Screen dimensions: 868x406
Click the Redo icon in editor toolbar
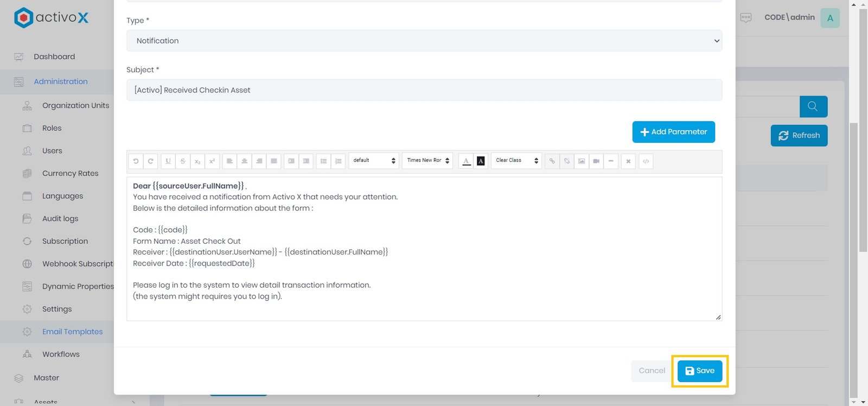(150, 161)
